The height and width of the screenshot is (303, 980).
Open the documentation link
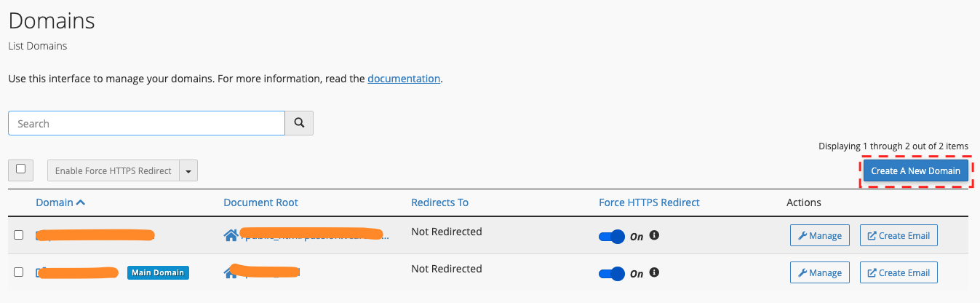coord(404,79)
